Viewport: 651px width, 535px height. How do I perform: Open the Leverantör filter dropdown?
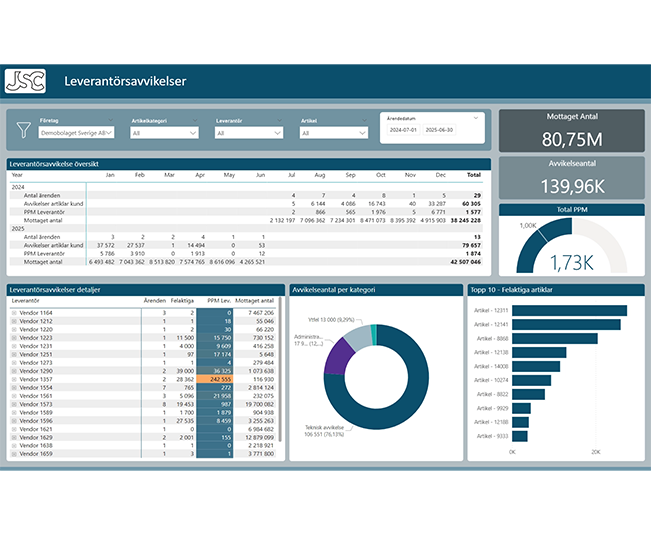(249, 133)
